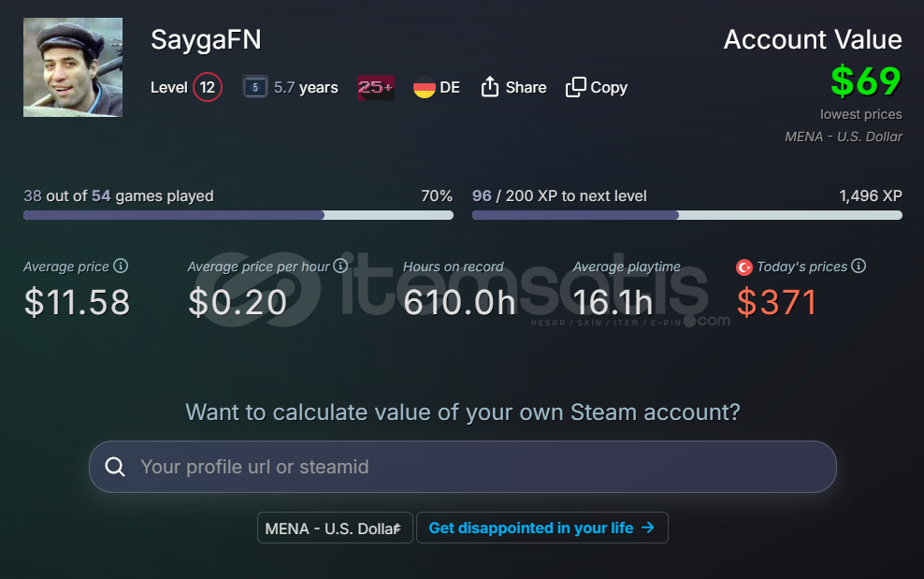Focus the profile url or steamid field

[477, 467]
